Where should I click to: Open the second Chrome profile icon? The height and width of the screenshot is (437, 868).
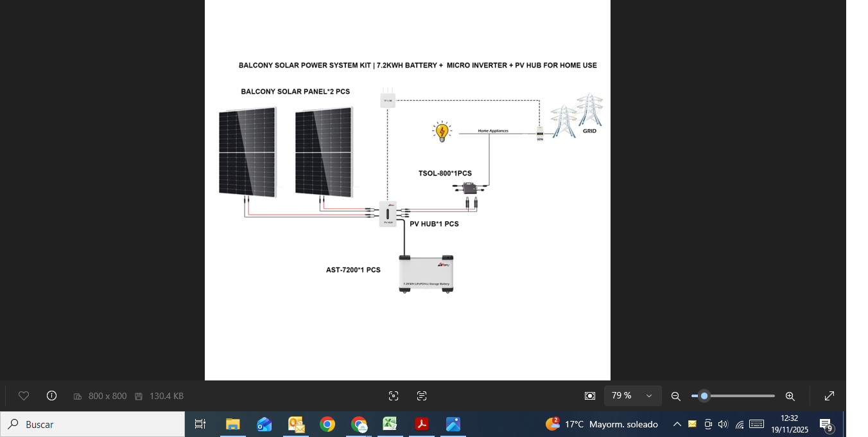tap(359, 424)
